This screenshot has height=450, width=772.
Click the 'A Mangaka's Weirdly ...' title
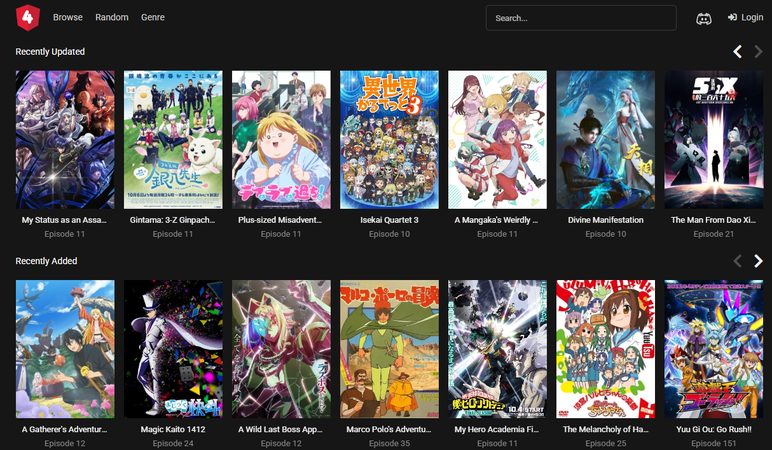coord(496,220)
